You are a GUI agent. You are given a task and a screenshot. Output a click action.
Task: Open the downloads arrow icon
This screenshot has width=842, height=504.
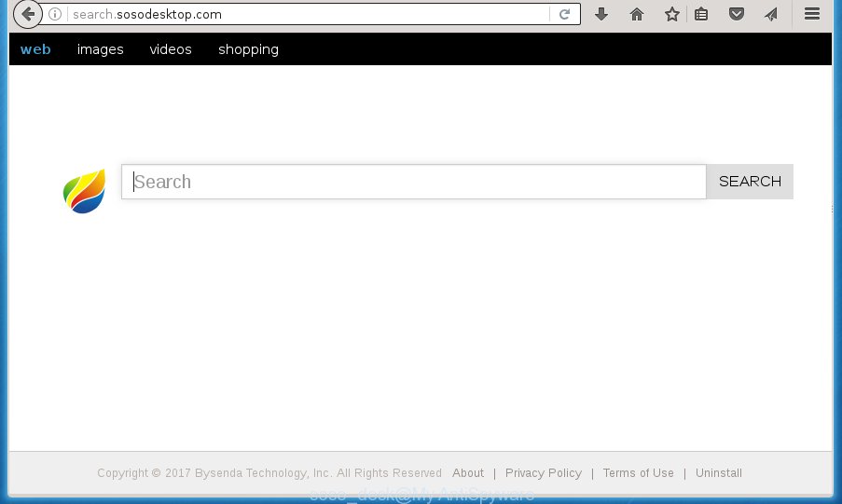[601, 14]
